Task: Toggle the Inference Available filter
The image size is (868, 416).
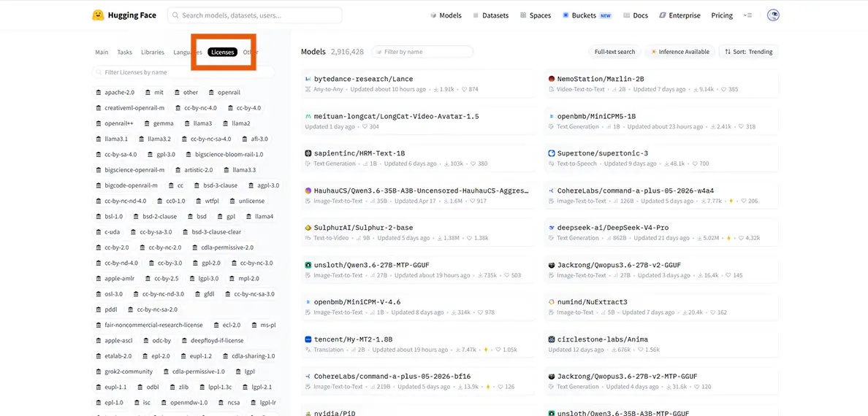Action: click(x=680, y=51)
